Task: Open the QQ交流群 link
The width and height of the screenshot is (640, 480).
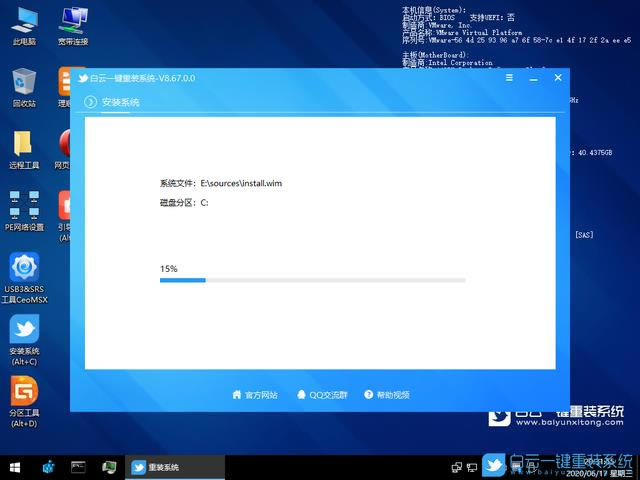Action: tap(322, 395)
